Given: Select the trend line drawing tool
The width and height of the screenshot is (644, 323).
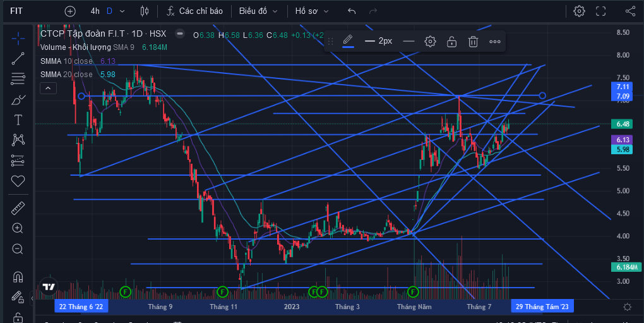Looking at the screenshot, I should coord(18,59).
